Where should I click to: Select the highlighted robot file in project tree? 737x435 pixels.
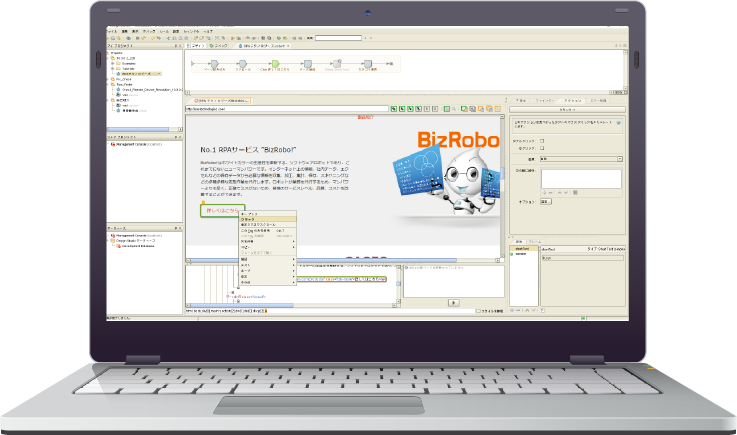(x=141, y=74)
